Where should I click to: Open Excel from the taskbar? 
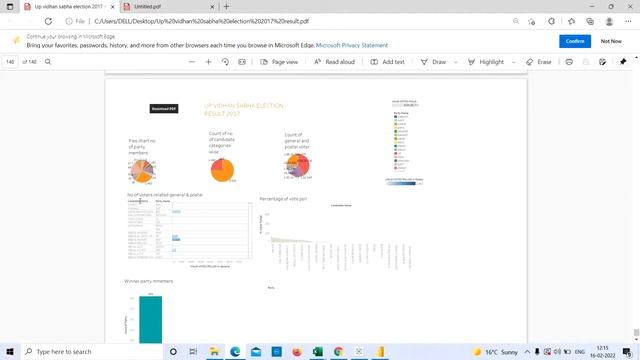point(318,351)
